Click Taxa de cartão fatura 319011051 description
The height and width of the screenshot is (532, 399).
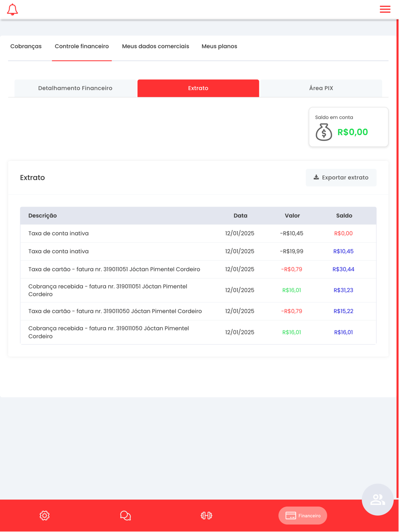pos(114,269)
